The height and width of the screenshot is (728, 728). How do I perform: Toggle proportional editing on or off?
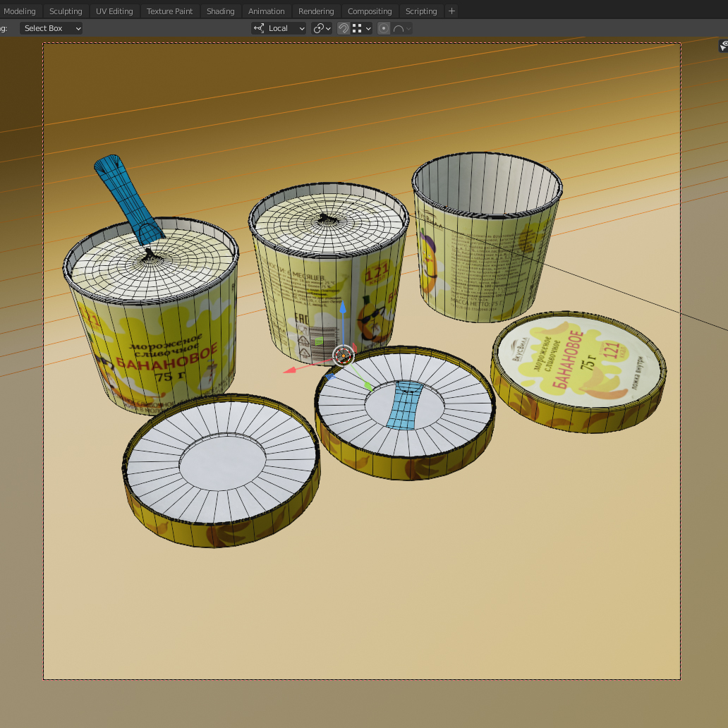[x=384, y=28]
